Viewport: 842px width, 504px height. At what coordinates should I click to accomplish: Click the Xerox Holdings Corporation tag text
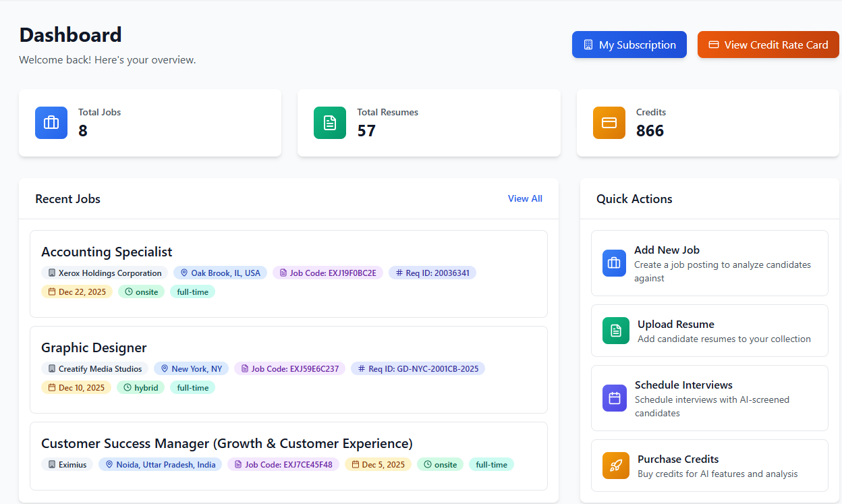[x=110, y=273]
